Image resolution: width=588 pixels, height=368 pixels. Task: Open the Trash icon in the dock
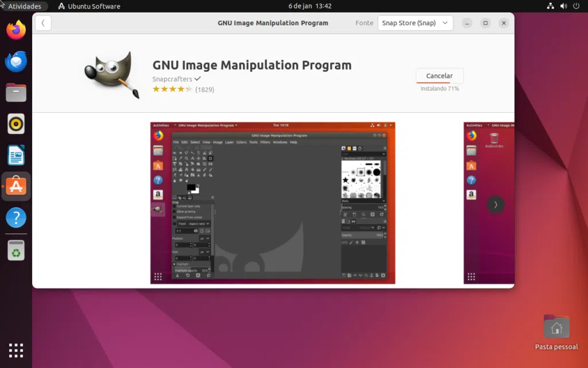coord(16,250)
